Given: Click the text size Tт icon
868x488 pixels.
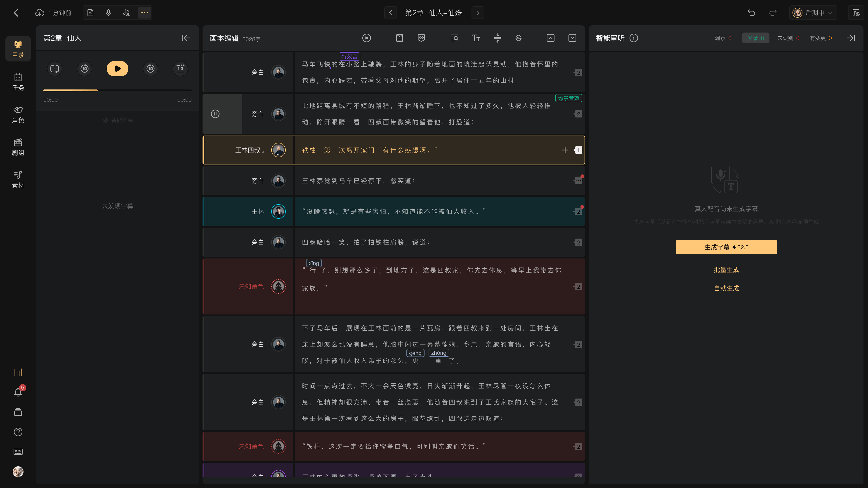Looking at the screenshot, I should 476,38.
